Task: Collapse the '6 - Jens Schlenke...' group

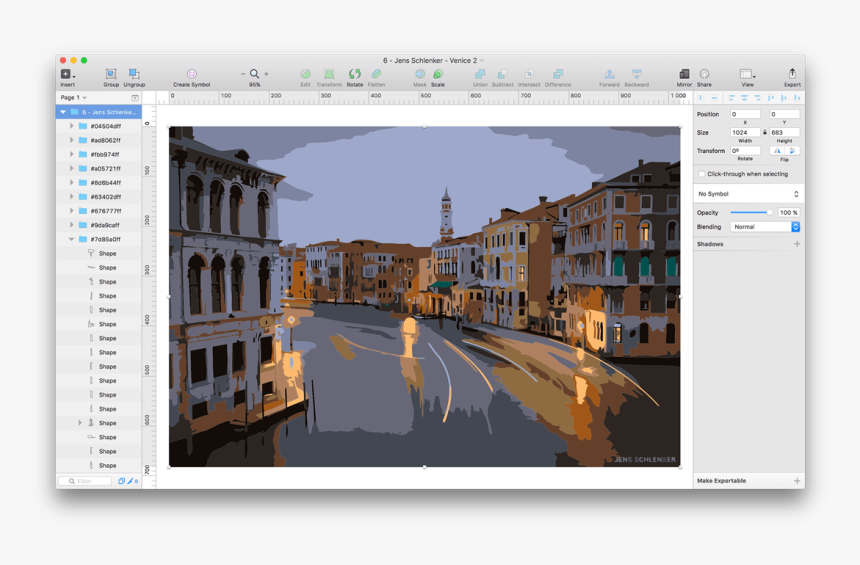Action: (x=63, y=112)
